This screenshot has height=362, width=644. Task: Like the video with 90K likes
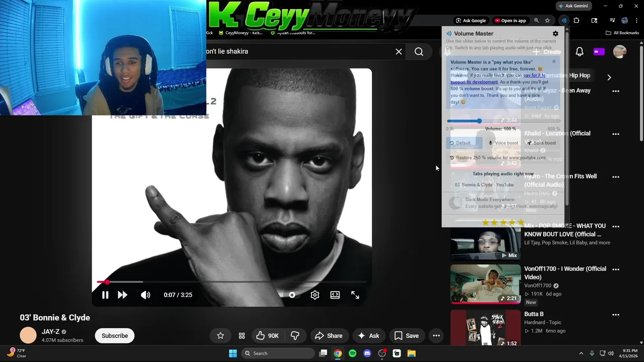pos(267,336)
